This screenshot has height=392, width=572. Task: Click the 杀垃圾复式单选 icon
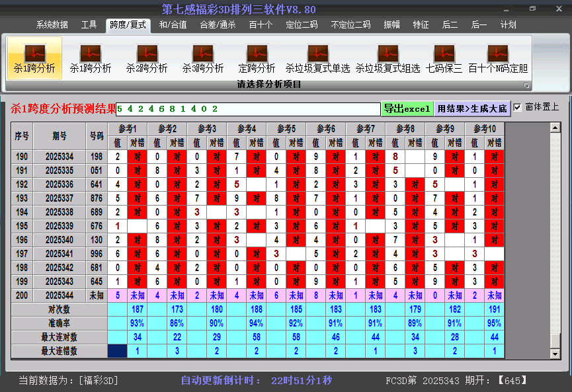pos(317,58)
